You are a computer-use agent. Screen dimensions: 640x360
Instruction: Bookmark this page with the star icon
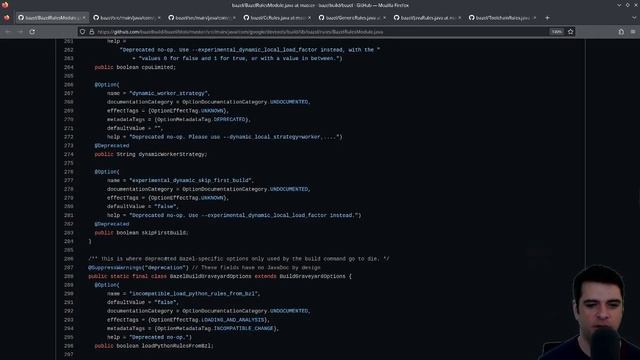click(x=570, y=31)
